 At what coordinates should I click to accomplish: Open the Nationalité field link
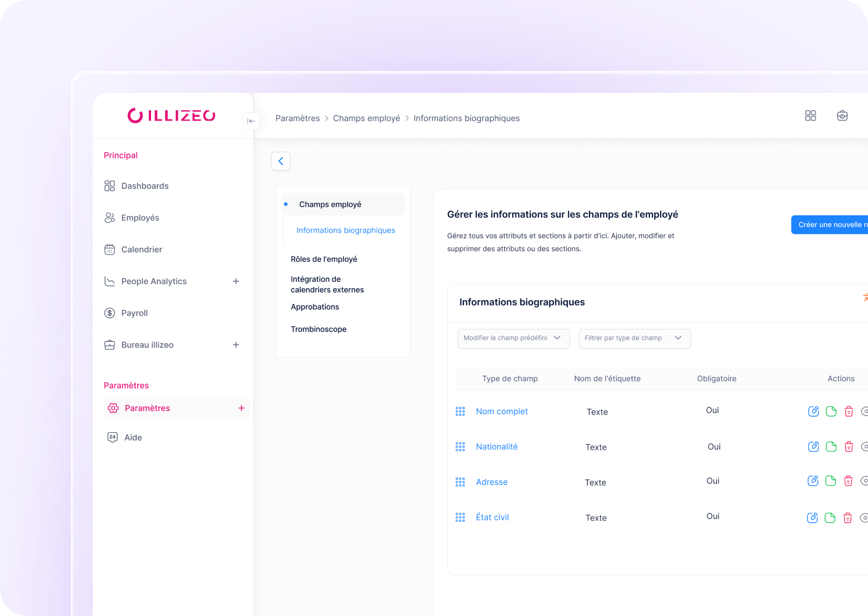coord(497,447)
